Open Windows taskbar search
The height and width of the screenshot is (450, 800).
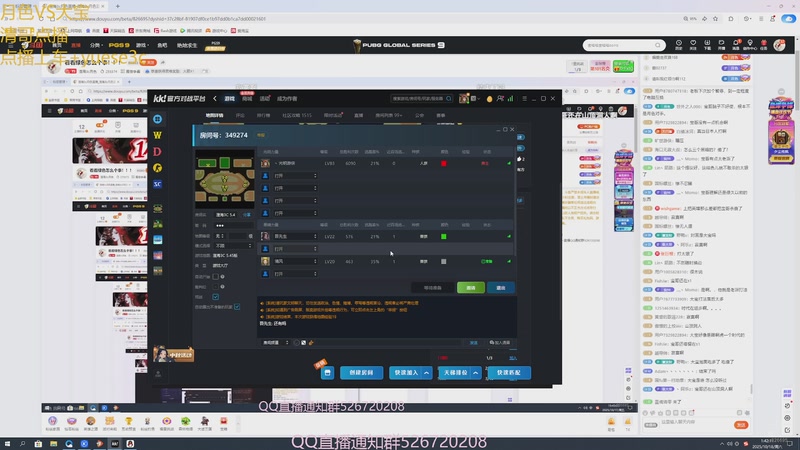22,444
